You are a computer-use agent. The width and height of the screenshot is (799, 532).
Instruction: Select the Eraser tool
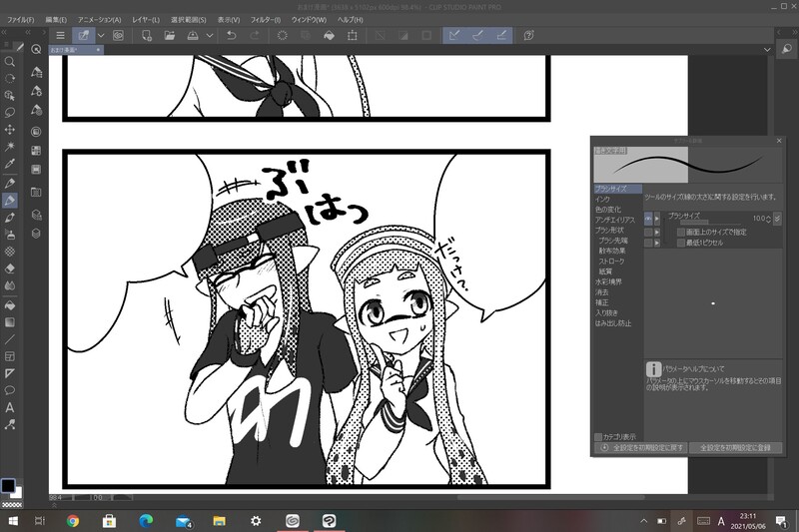pos(9,268)
